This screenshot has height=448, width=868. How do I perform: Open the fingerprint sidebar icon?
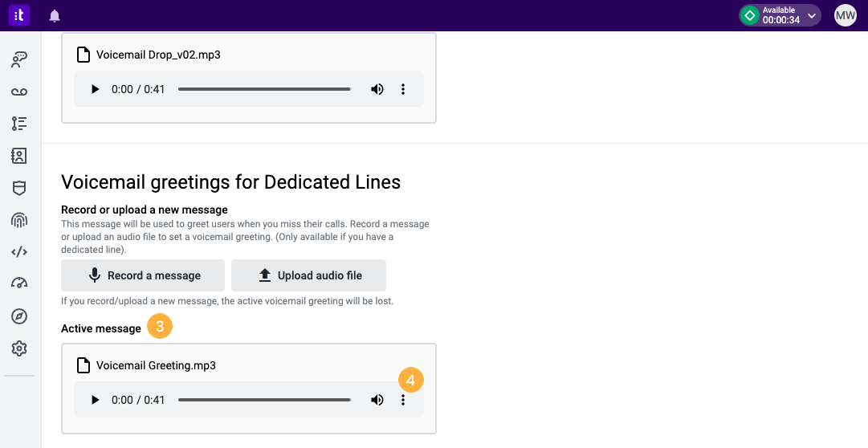click(x=19, y=220)
